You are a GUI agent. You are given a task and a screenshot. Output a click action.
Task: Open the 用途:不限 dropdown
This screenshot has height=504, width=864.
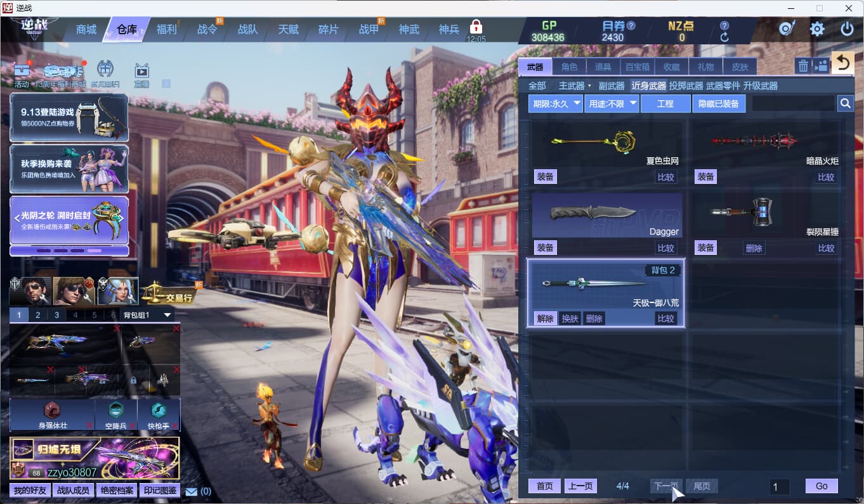(x=612, y=103)
